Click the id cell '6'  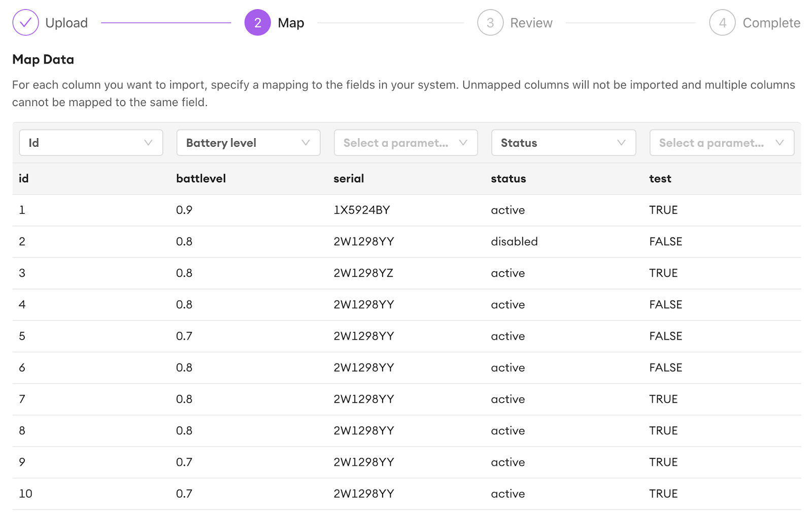click(22, 368)
